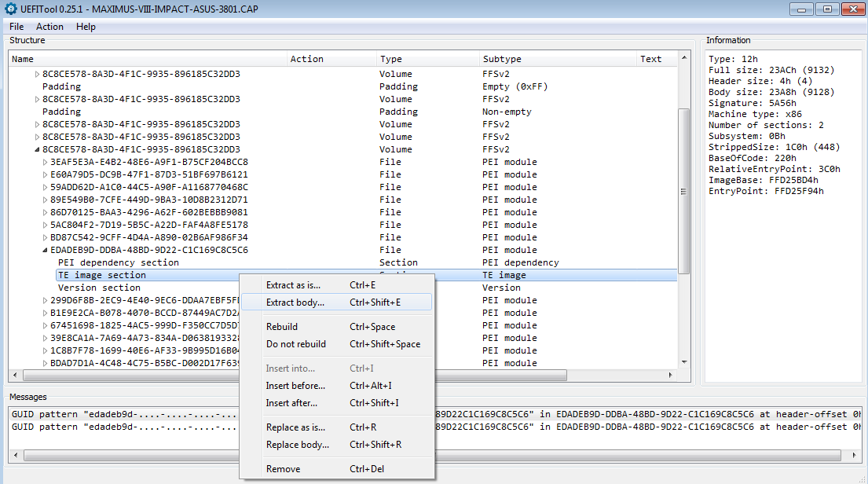Click the Machine type: x86 info line
This screenshot has width=868, height=484.
tap(755, 114)
